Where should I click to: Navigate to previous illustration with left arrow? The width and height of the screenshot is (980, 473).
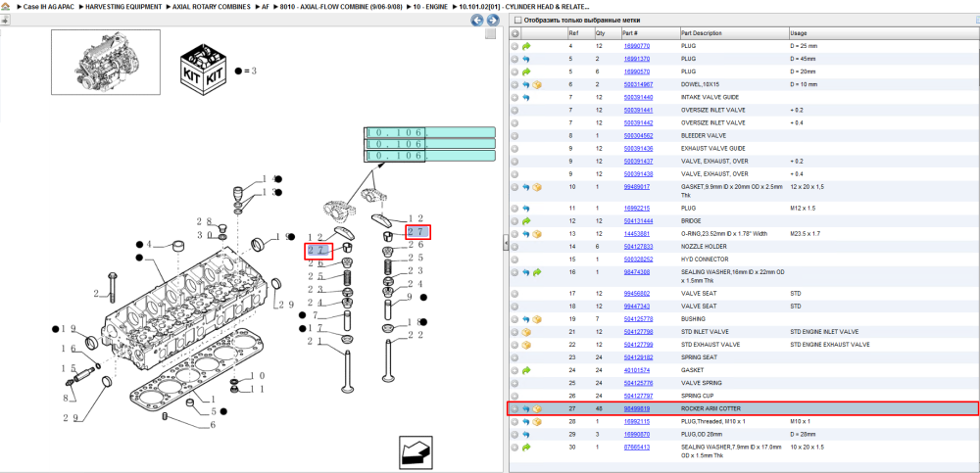point(477,21)
